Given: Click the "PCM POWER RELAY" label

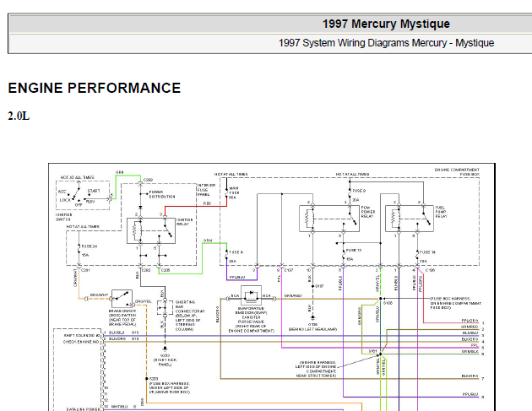Looking at the screenshot, I should [368, 212].
